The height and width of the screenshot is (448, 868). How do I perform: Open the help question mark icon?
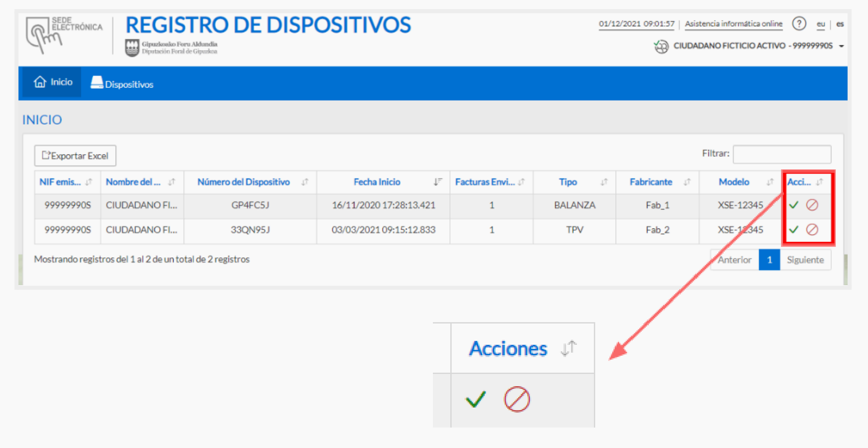click(x=799, y=24)
